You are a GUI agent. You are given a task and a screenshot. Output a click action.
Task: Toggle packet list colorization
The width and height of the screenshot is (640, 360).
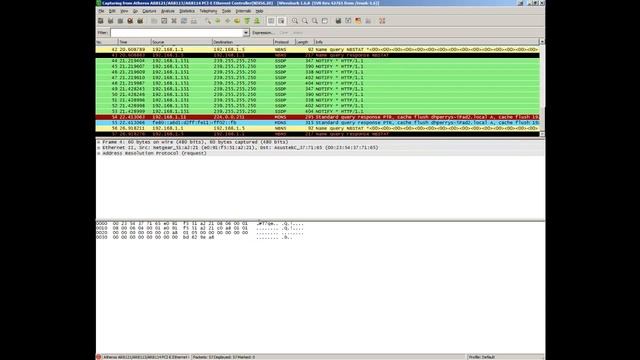pyautogui.click(x=271, y=21)
